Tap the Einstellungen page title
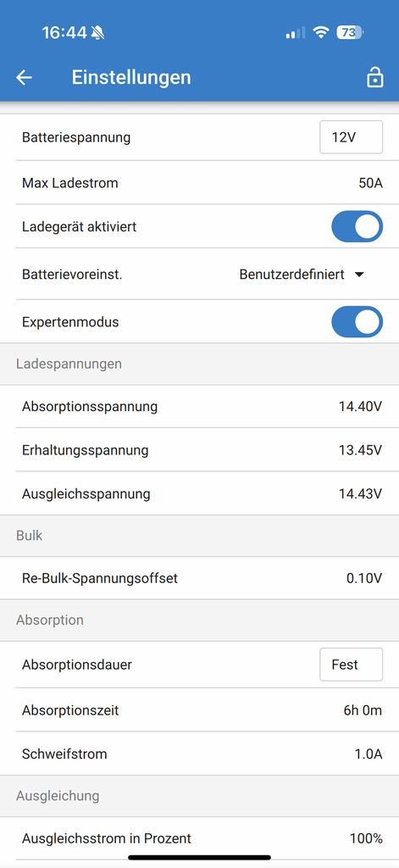This screenshot has width=399, height=868. (131, 77)
